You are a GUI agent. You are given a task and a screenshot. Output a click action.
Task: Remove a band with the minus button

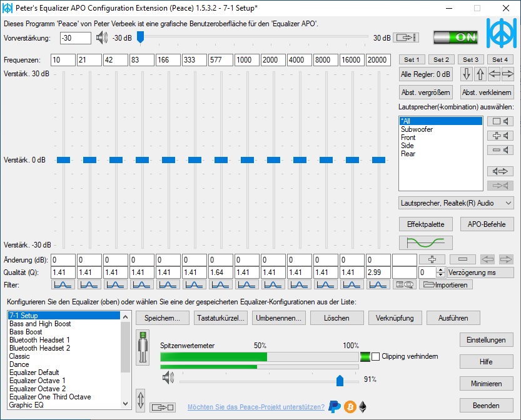coord(463,259)
